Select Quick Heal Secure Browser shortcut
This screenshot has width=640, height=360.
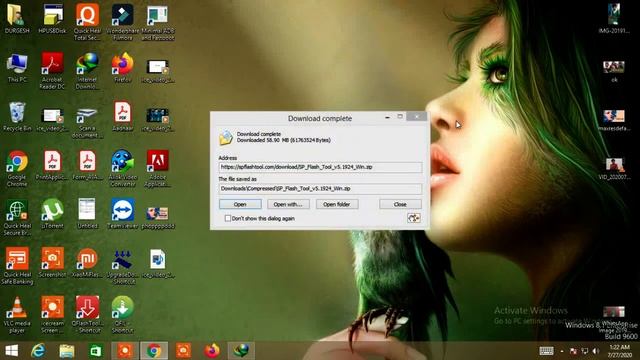tap(17, 211)
